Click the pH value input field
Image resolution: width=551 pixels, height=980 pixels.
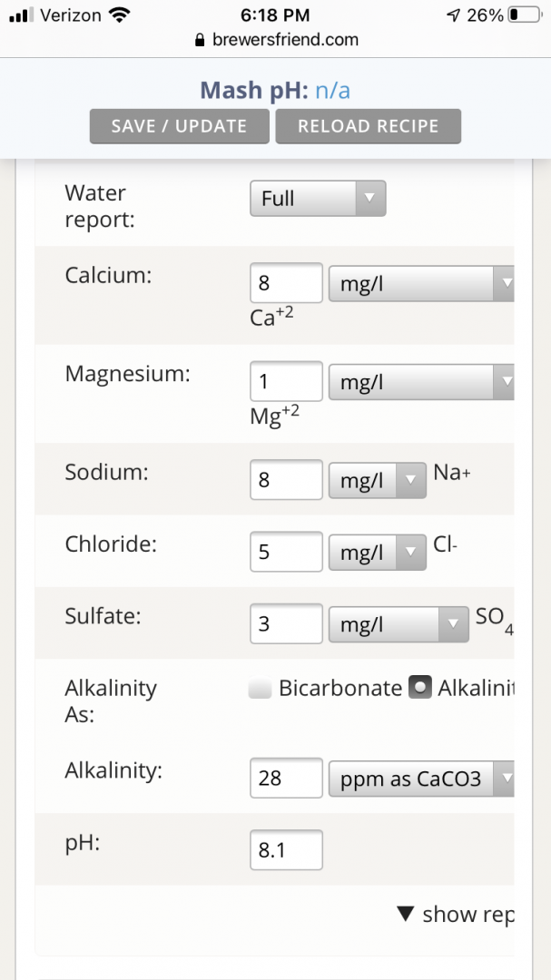(286, 850)
